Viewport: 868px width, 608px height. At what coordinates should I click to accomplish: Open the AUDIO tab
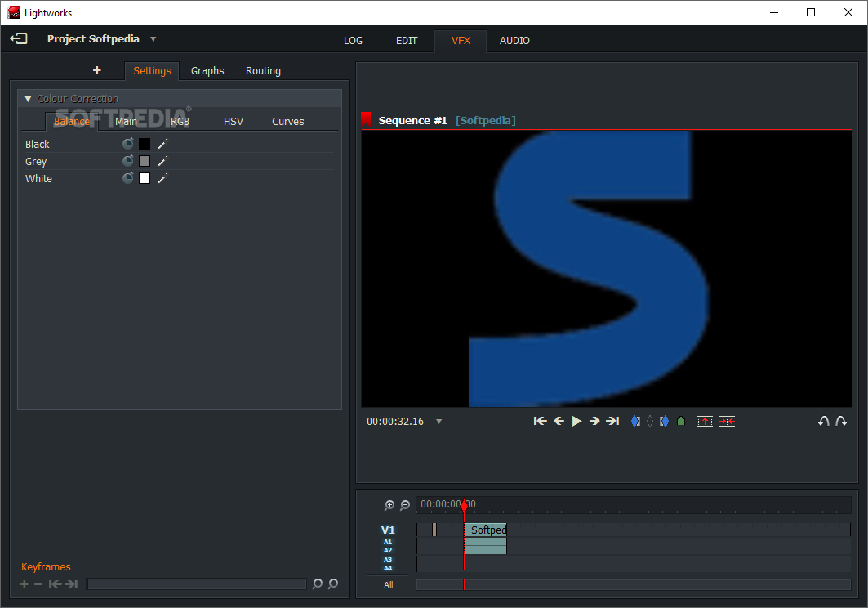(514, 41)
